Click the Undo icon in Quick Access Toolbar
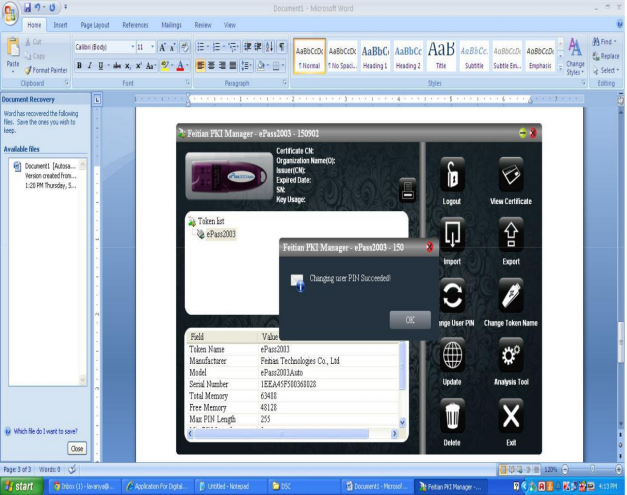Screen dimensions: 627x495 [37, 8]
